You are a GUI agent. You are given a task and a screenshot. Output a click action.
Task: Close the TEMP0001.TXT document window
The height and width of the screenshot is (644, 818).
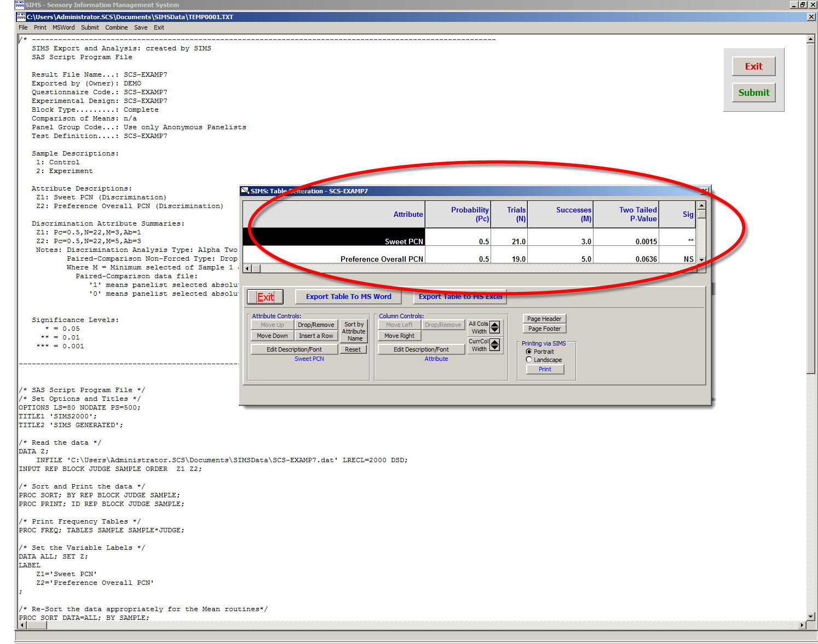(811, 16)
